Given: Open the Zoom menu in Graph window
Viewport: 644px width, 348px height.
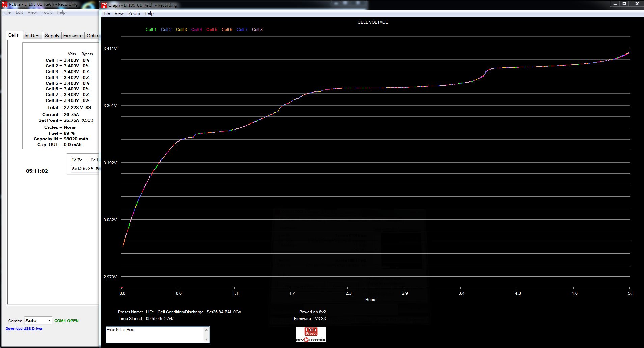Looking at the screenshot, I should 134,13.
